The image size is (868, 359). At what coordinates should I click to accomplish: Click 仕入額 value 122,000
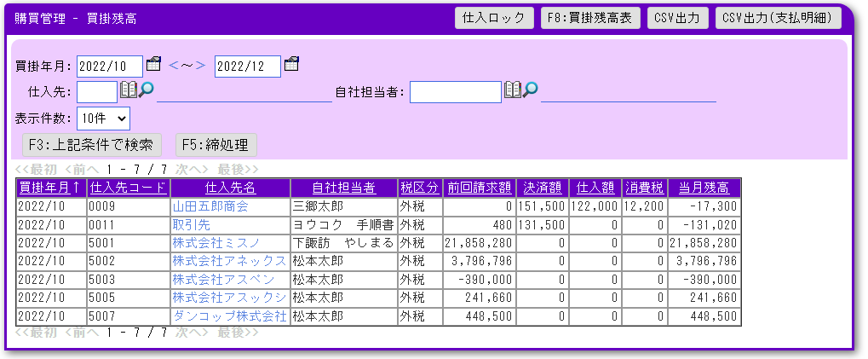[595, 206]
